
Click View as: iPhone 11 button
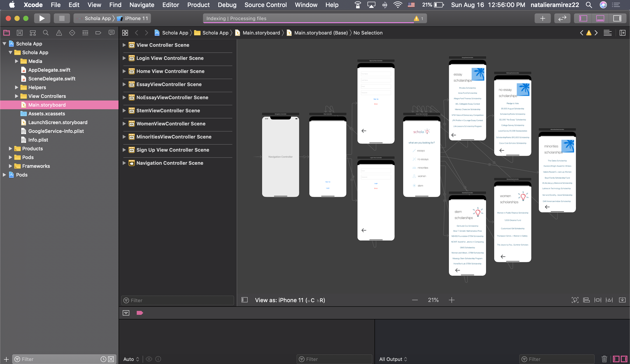coord(290,300)
